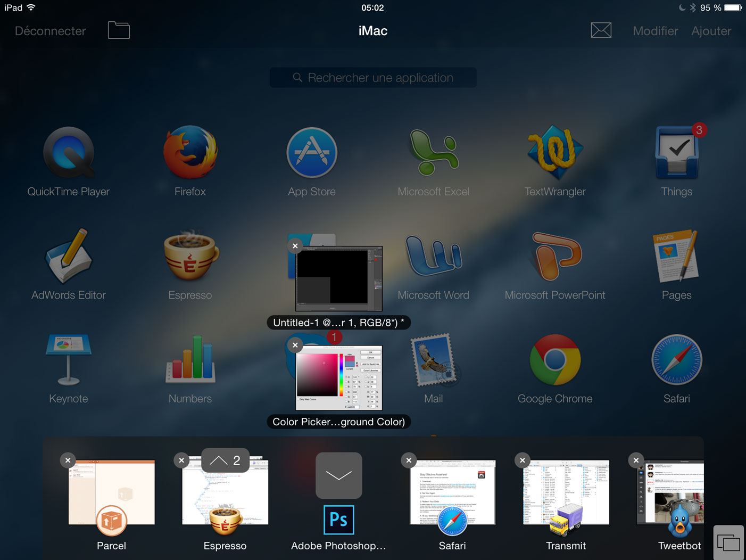The width and height of the screenshot is (746, 560).
Task: Open Safari icon in app grid
Action: point(677,360)
